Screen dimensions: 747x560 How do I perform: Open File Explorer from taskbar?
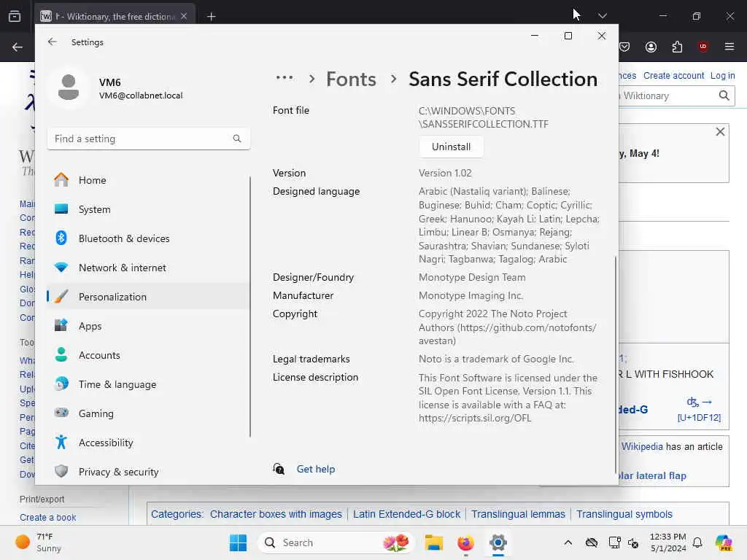[x=434, y=542]
